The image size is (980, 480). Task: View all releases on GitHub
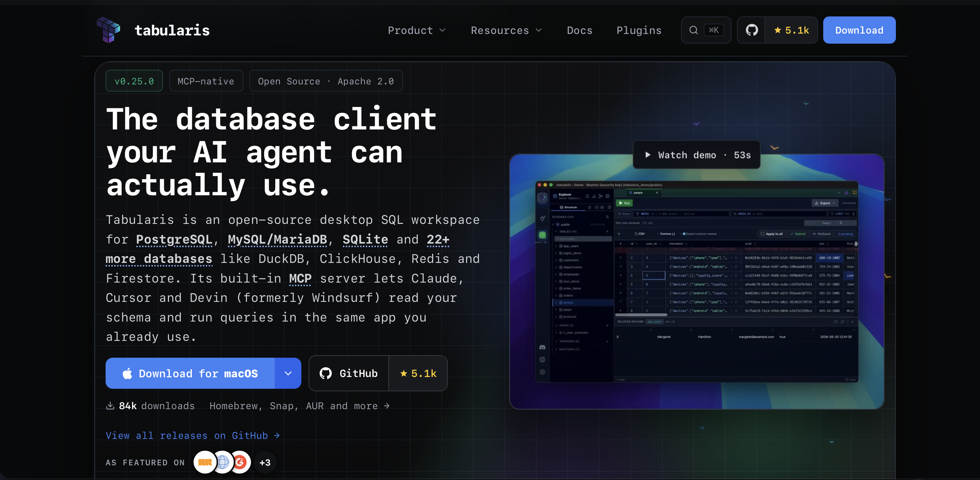click(193, 436)
